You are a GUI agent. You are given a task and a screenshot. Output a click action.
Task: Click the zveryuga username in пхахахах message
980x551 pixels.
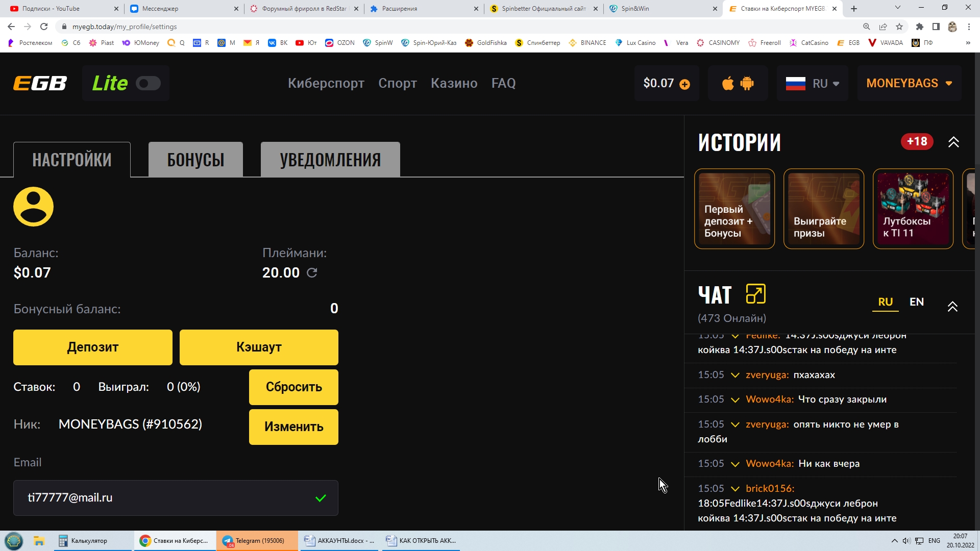(767, 375)
